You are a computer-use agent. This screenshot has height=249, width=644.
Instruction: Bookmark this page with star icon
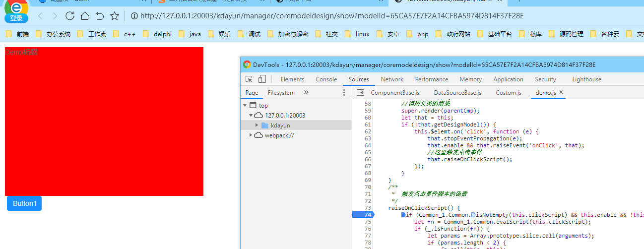pos(115,16)
